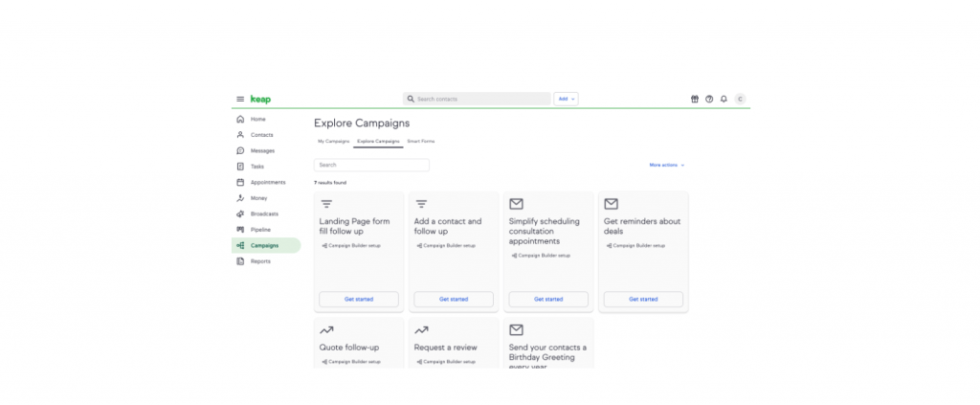980x405 pixels.
Task: Get started with Landing Page form fill follow up
Action: (359, 300)
